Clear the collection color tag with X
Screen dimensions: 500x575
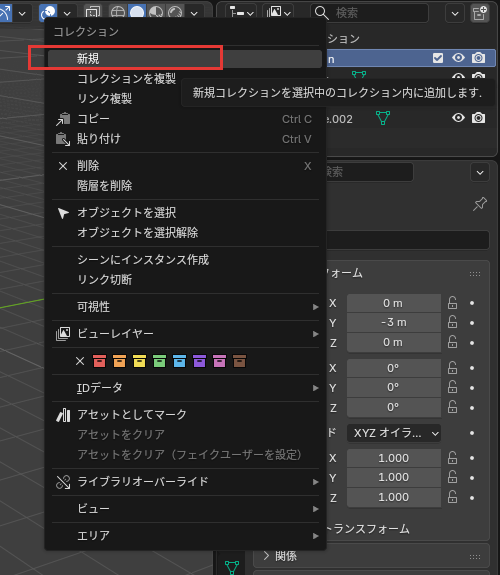80,361
